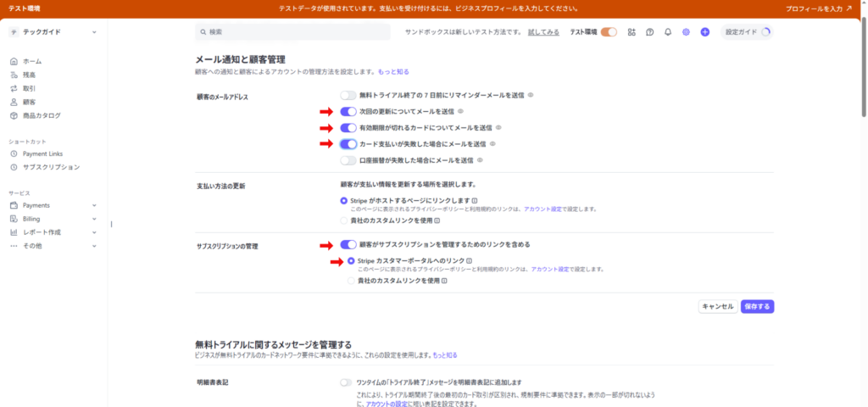Click the 顧客 customers person icon
Image resolution: width=868 pixels, height=407 pixels.
click(x=14, y=102)
